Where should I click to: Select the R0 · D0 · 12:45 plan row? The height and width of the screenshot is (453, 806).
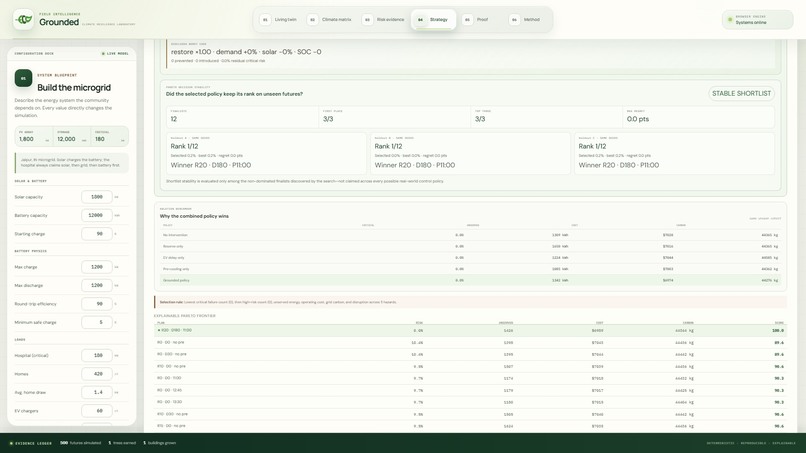(470, 390)
